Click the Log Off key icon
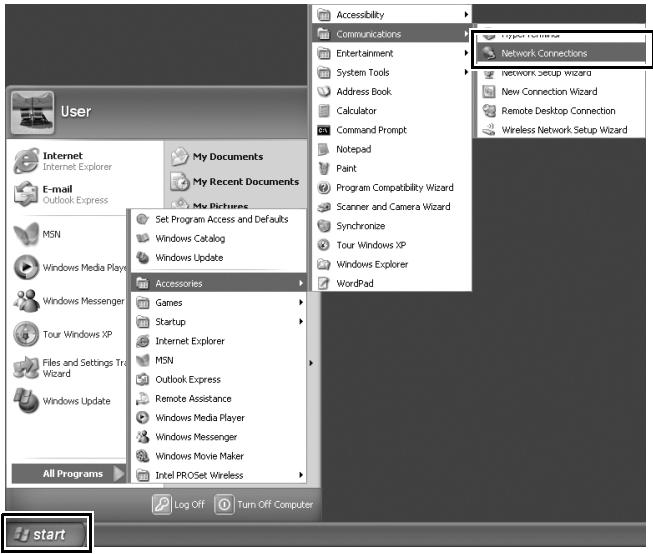 point(162,504)
